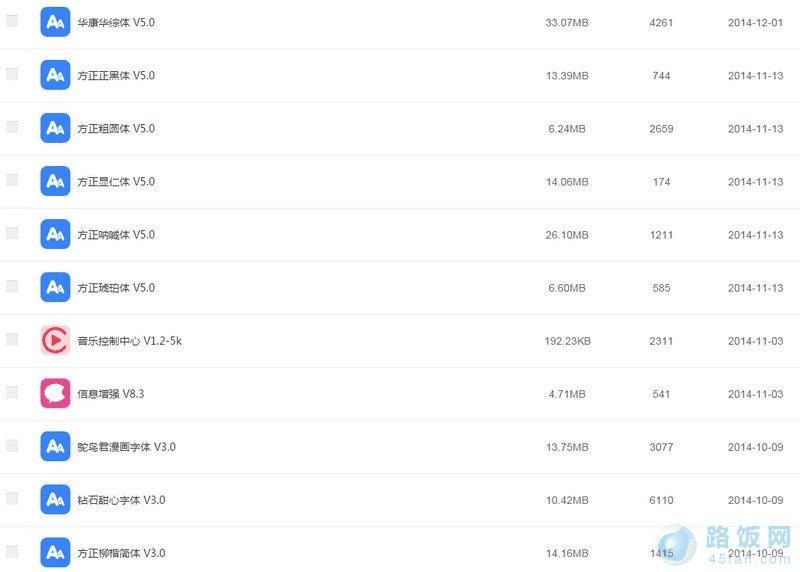Screen dimensions: 800x572
Task: Click the 钻石甜心字体 font icon
Action: (55, 500)
